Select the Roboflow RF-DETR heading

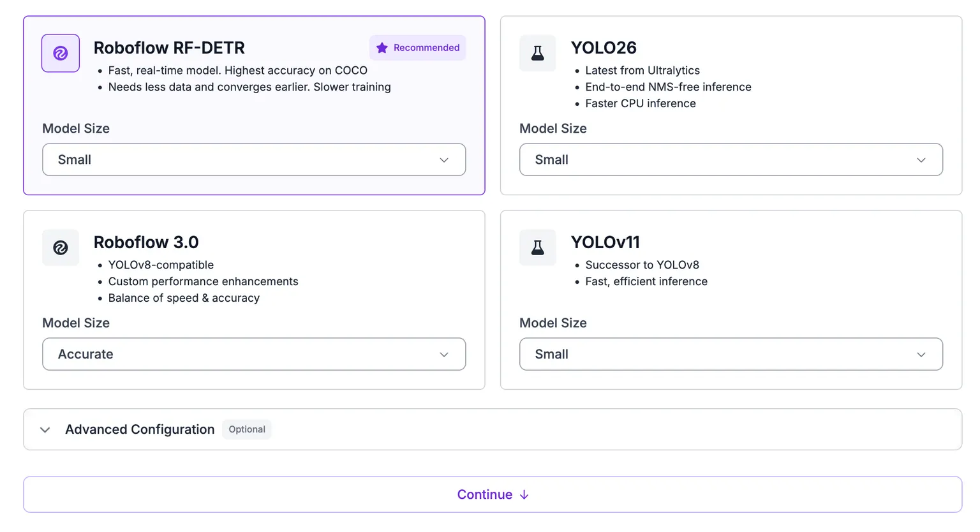pos(169,48)
